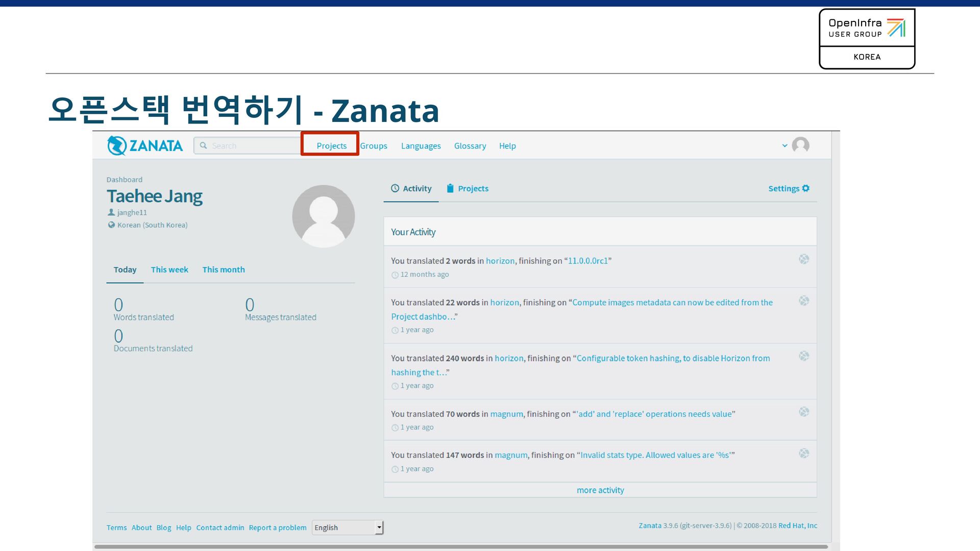Switch to the dashboard Projects tab
980x551 pixels.
468,189
